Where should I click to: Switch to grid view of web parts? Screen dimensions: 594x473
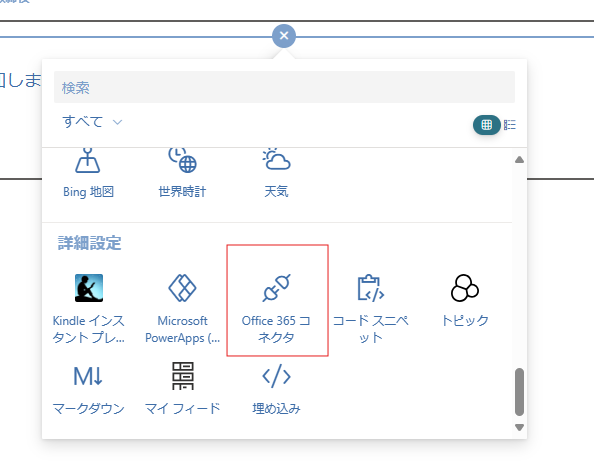pyautogui.click(x=486, y=125)
